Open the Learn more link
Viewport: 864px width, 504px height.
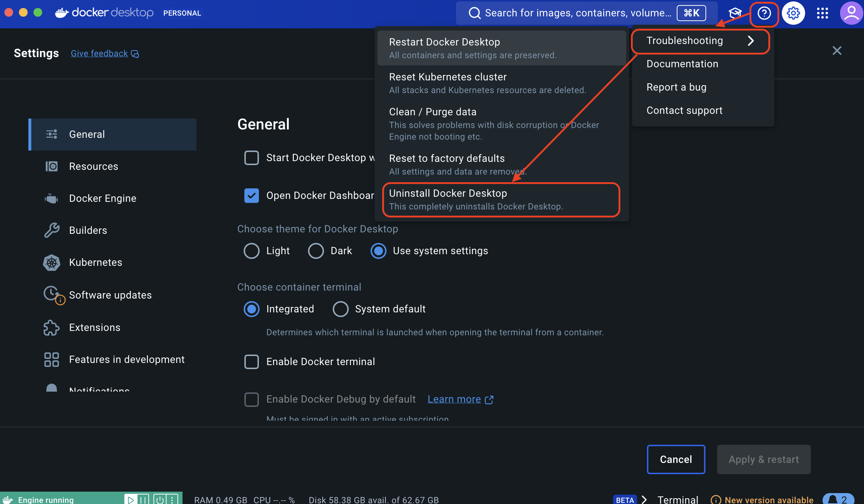[454, 399]
